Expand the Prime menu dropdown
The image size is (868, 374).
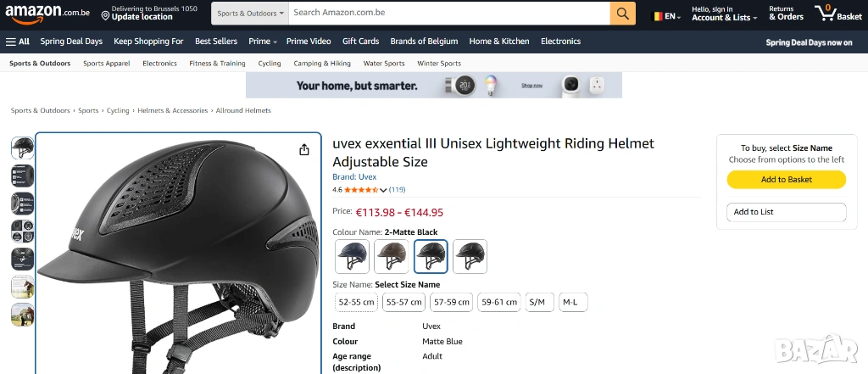262,41
